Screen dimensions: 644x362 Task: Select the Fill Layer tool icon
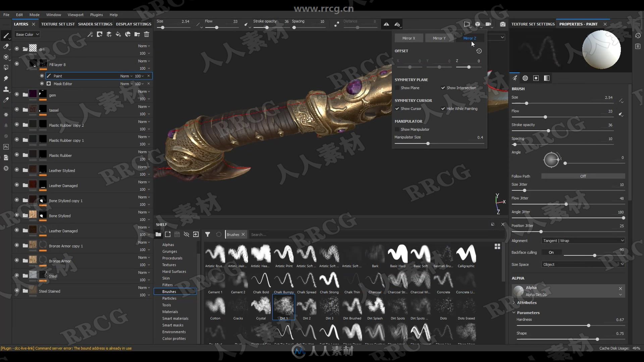coord(118,34)
